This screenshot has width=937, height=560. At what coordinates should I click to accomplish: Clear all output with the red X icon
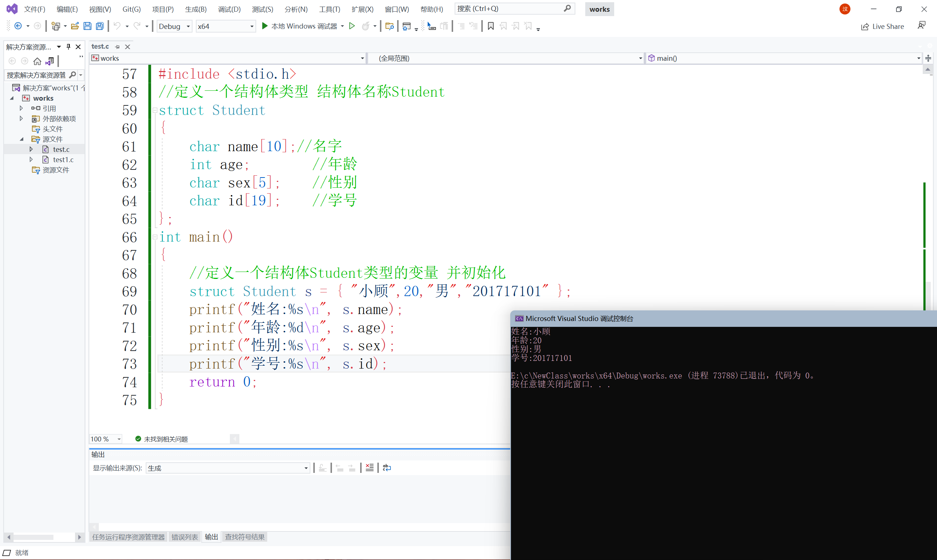point(369,467)
